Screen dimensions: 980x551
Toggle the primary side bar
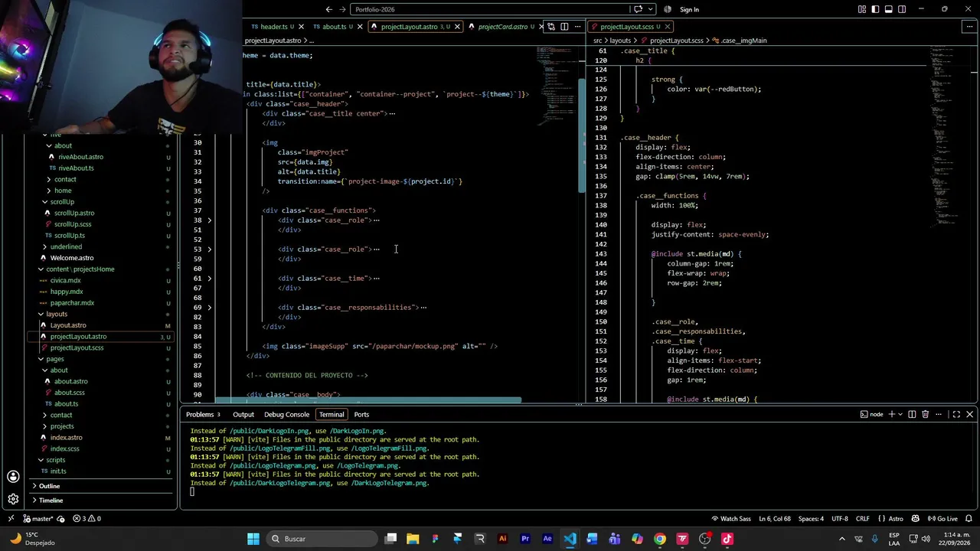pos(876,9)
